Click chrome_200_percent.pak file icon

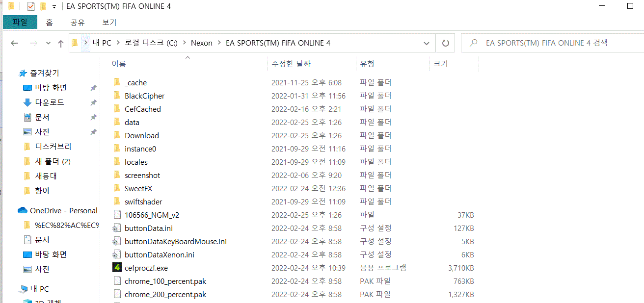coord(117,294)
